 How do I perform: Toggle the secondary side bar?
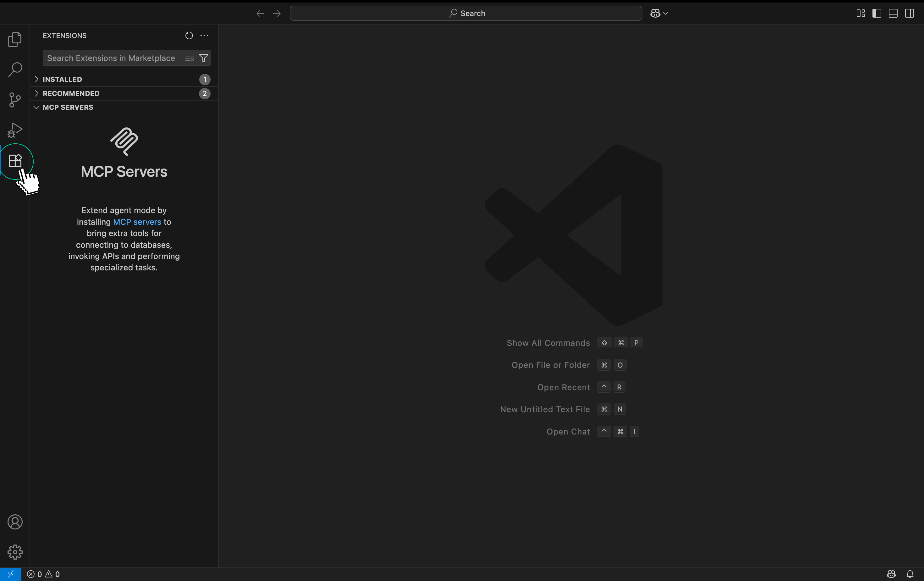[x=910, y=14]
